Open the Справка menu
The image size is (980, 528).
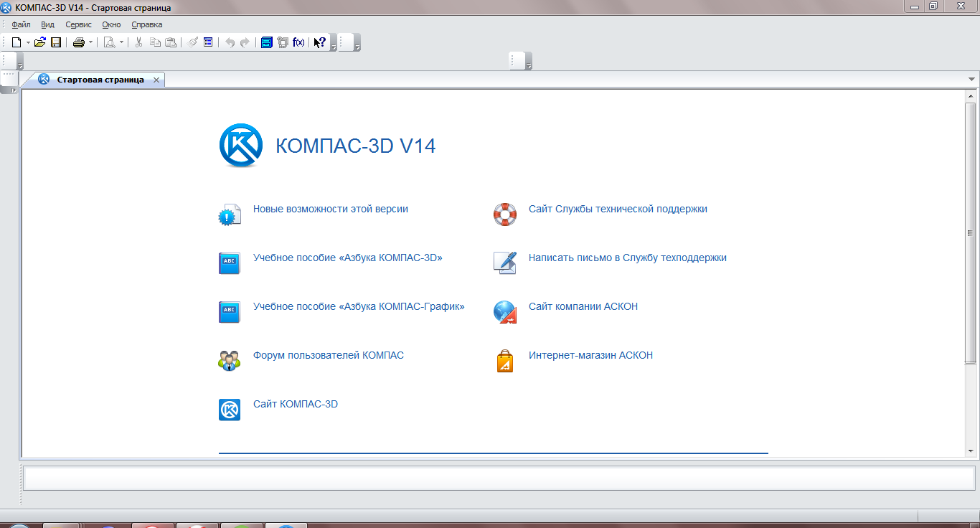click(147, 24)
